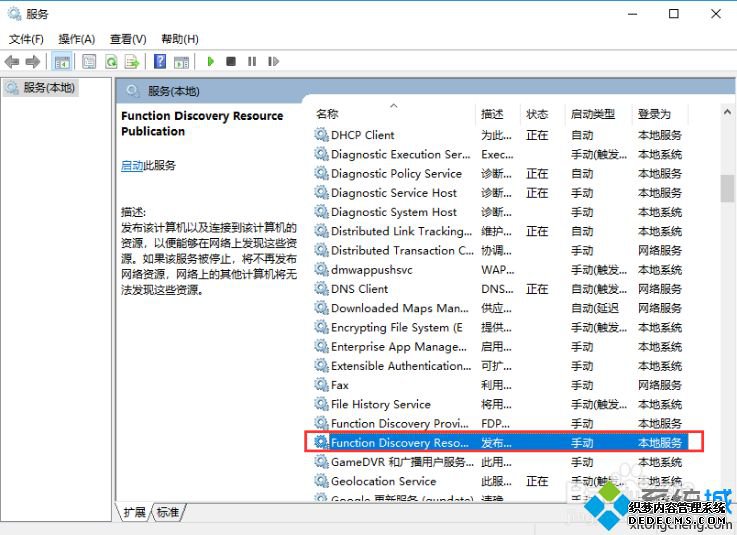Select Geolocation Service row
The width and height of the screenshot is (737, 535).
[500, 481]
